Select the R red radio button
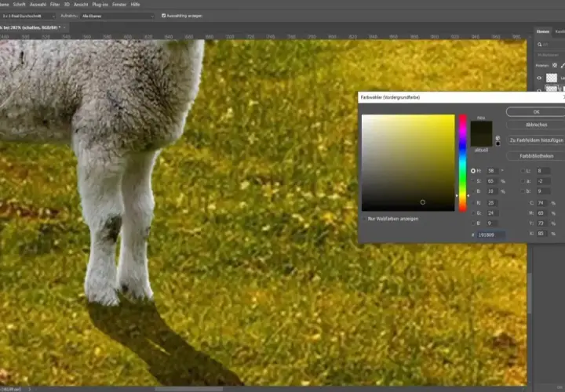 pos(472,203)
